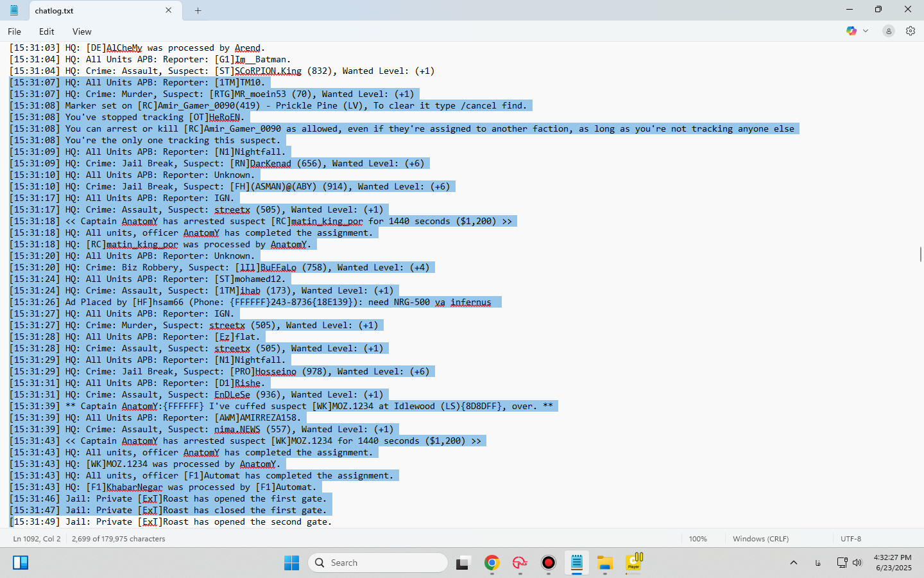Click the vertical scrollbar thumb
Screen dimensions: 924x578
coord(921,254)
